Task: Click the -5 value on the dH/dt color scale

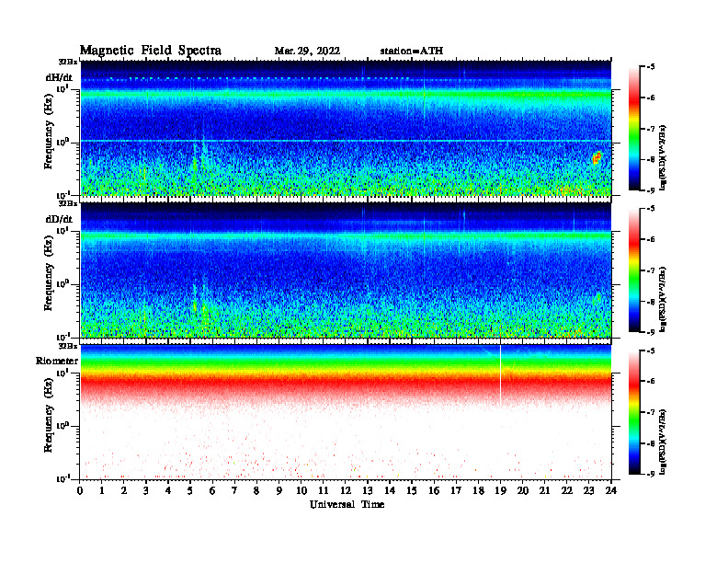Action: [x=651, y=67]
